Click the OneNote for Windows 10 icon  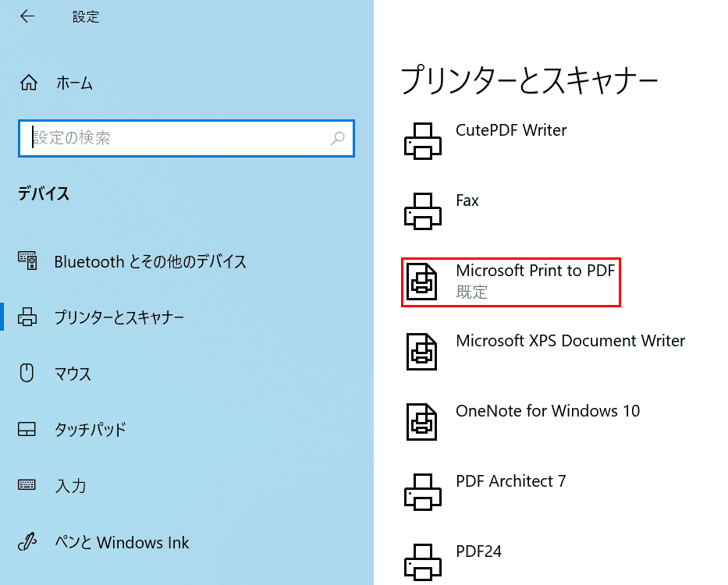point(421,421)
